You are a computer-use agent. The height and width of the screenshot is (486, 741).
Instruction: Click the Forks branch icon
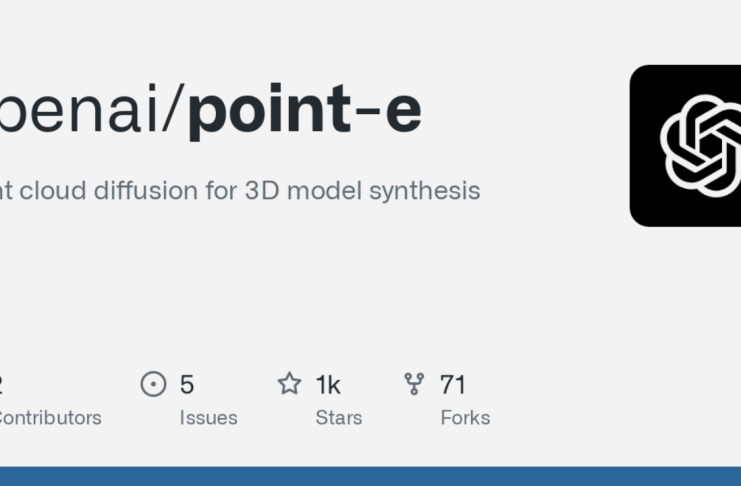tap(414, 384)
